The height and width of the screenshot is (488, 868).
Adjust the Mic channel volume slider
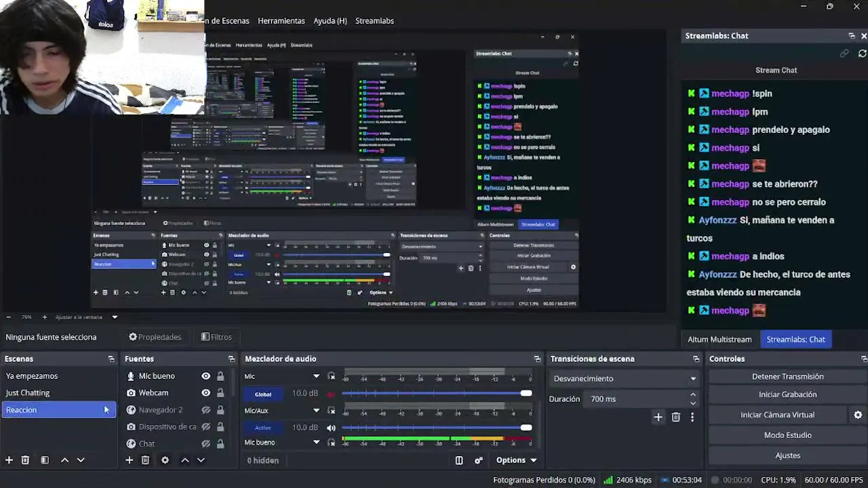(437, 394)
